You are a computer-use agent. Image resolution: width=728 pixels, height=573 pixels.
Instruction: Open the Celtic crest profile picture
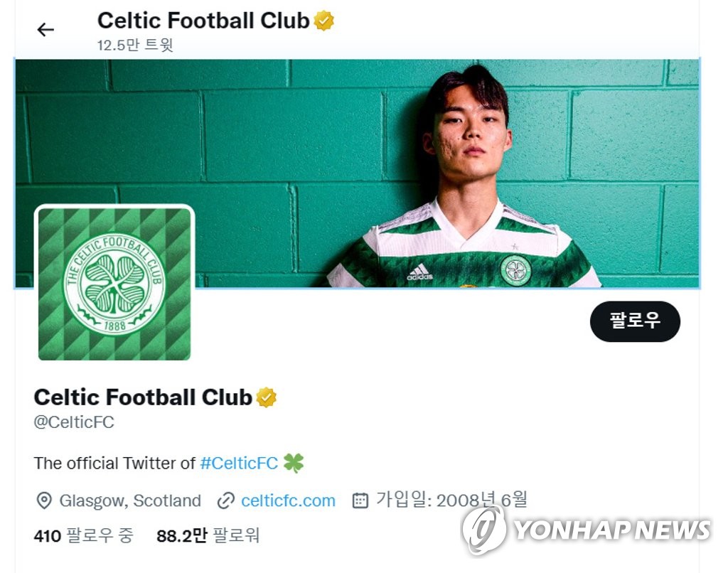click(114, 284)
